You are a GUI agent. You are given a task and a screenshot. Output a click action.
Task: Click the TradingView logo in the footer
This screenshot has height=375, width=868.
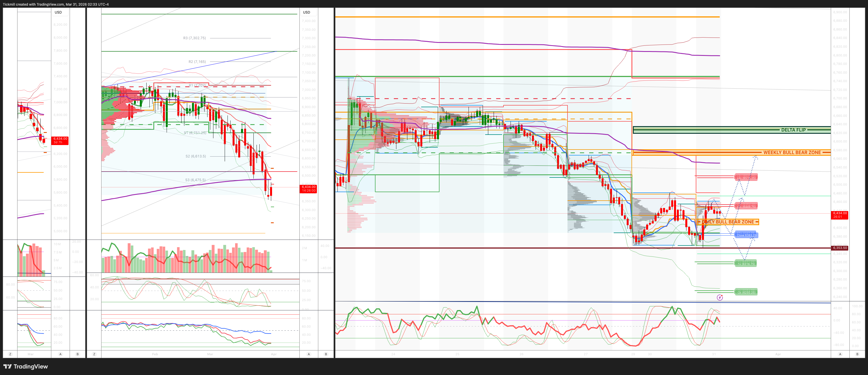click(x=26, y=367)
